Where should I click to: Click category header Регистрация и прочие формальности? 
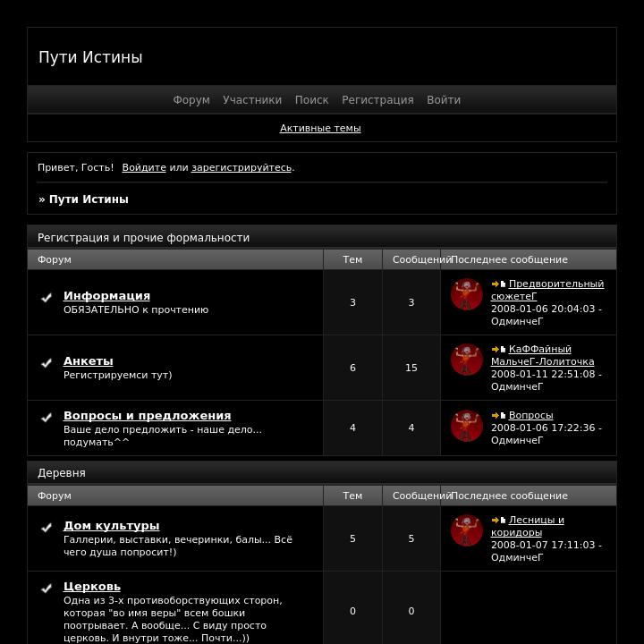coord(143,238)
